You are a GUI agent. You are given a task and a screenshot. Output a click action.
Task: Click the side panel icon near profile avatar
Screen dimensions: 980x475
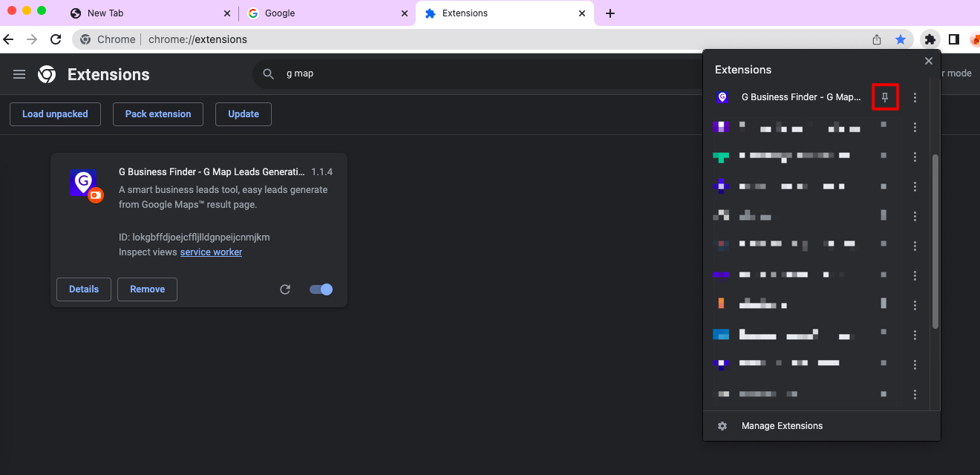point(954,39)
